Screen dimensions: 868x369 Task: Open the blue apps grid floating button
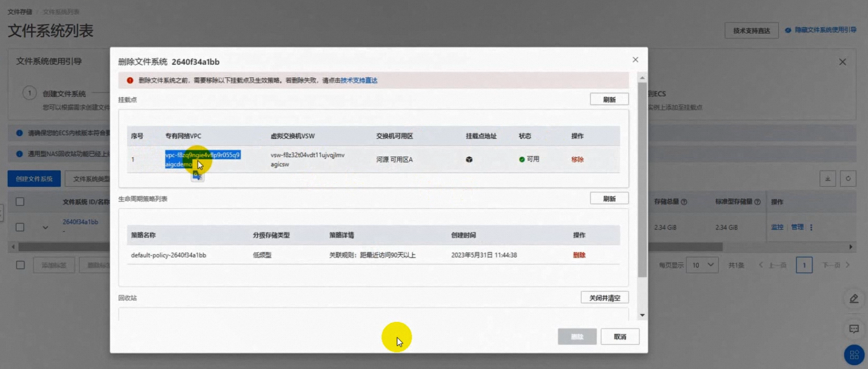point(854,355)
